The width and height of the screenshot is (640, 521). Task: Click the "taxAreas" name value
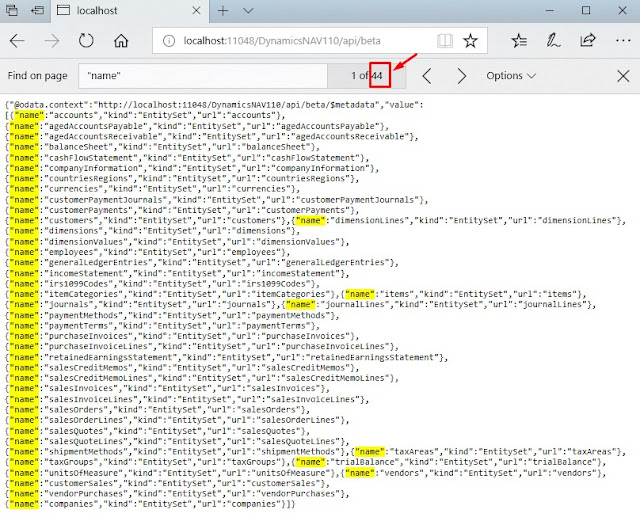(414, 452)
